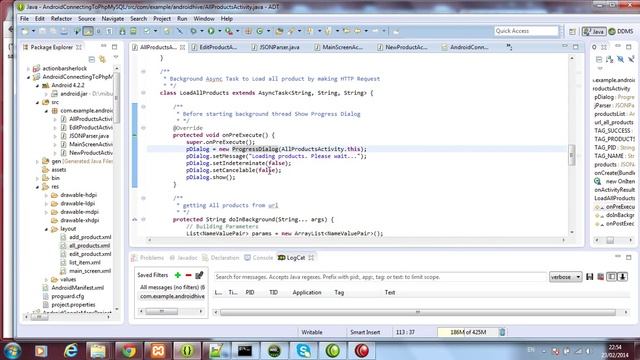
Task: Open the Console tab
Action: pos(259,258)
